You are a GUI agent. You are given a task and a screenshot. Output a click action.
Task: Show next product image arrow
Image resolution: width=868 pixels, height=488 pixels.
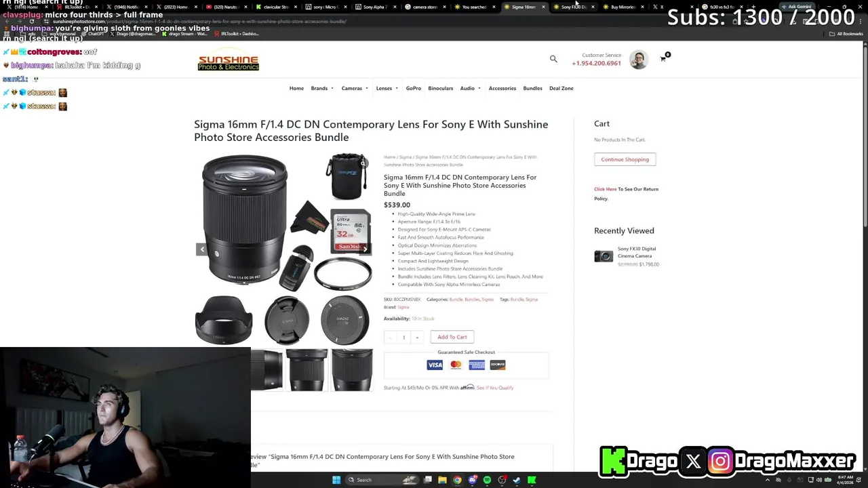point(365,249)
